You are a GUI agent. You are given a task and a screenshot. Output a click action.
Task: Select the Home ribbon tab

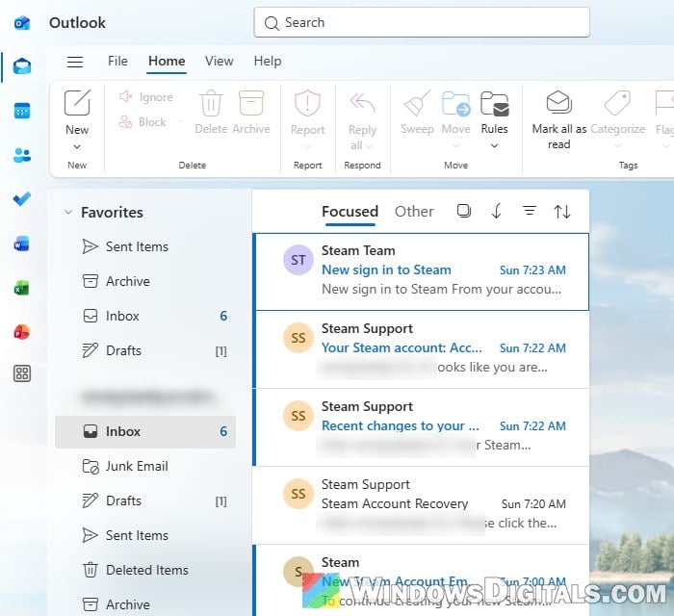tap(167, 61)
